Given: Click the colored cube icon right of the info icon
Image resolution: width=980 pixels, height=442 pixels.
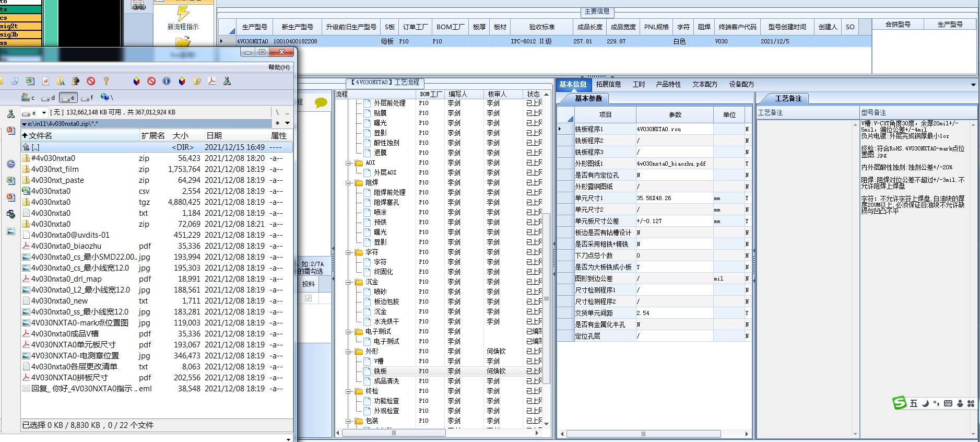Looking at the screenshot, I should 182,81.
